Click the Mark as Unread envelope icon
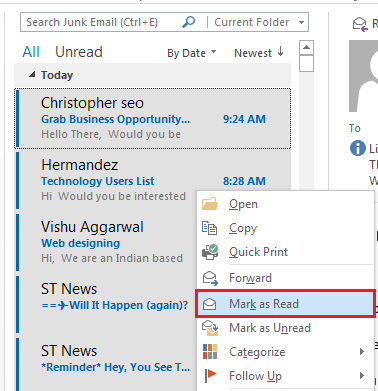This screenshot has height=391, width=378. coord(210,328)
